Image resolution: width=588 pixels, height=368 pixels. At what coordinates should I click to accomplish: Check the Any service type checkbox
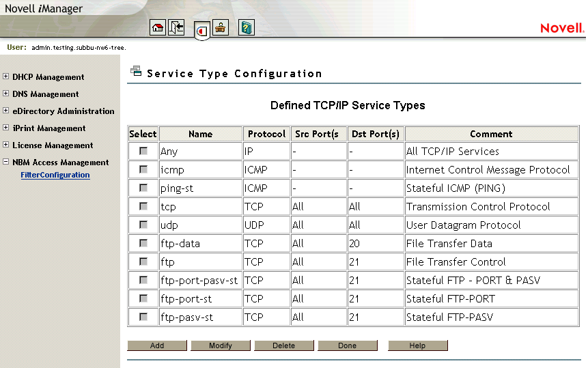pyautogui.click(x=143, y=151)
